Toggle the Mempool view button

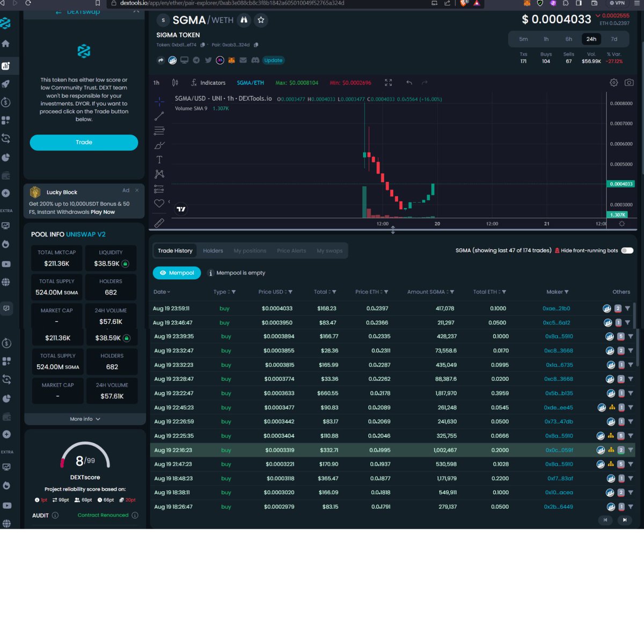177,273
